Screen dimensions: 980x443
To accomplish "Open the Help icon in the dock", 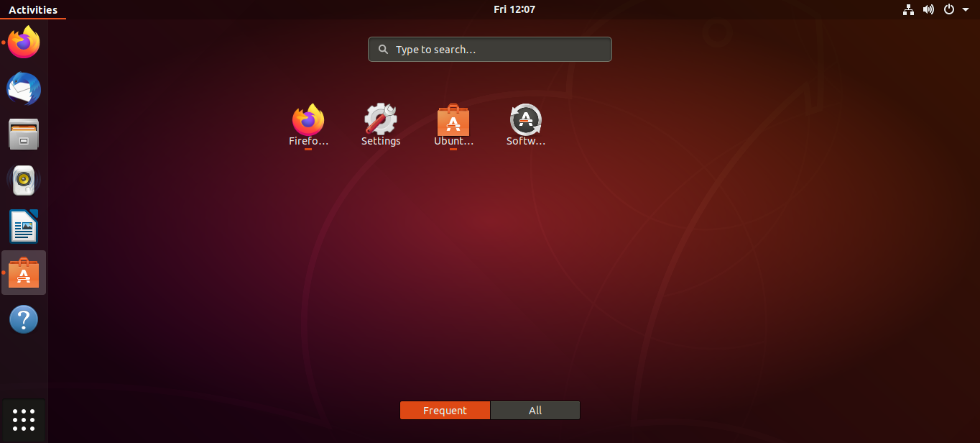I will coord(24,319).
